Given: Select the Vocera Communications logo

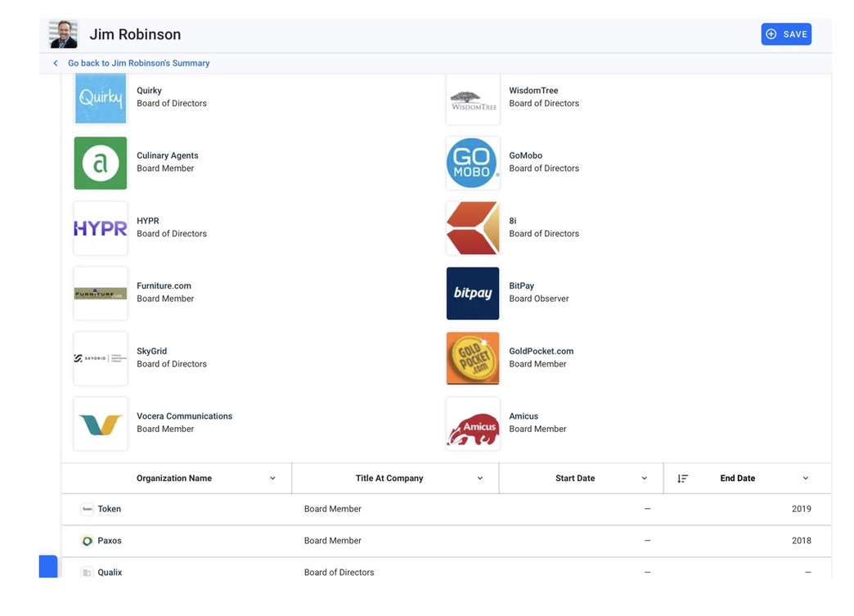Looking at the screenshot, I should point(100,424).
